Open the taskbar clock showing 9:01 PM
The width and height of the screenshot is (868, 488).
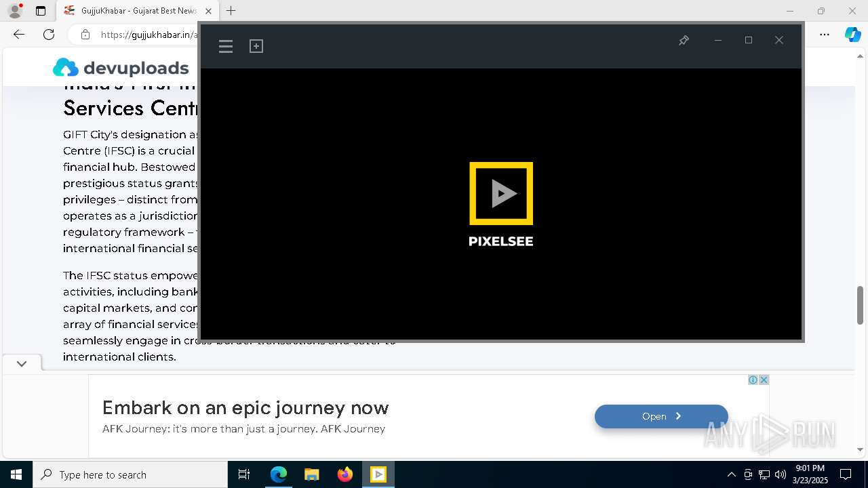tap(810, 474)
